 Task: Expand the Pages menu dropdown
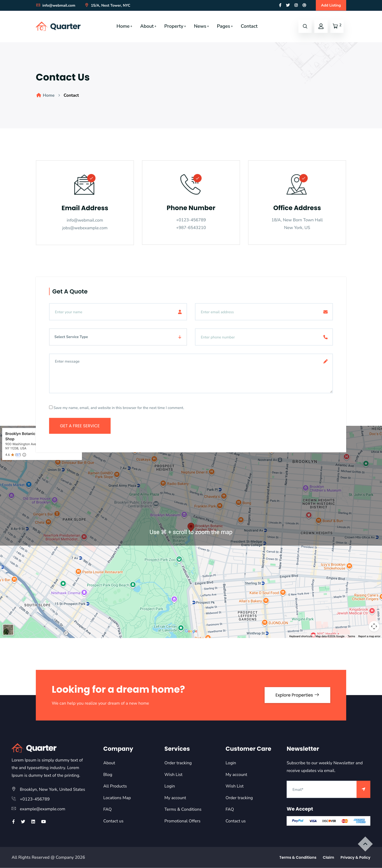[x=224, y=26]
